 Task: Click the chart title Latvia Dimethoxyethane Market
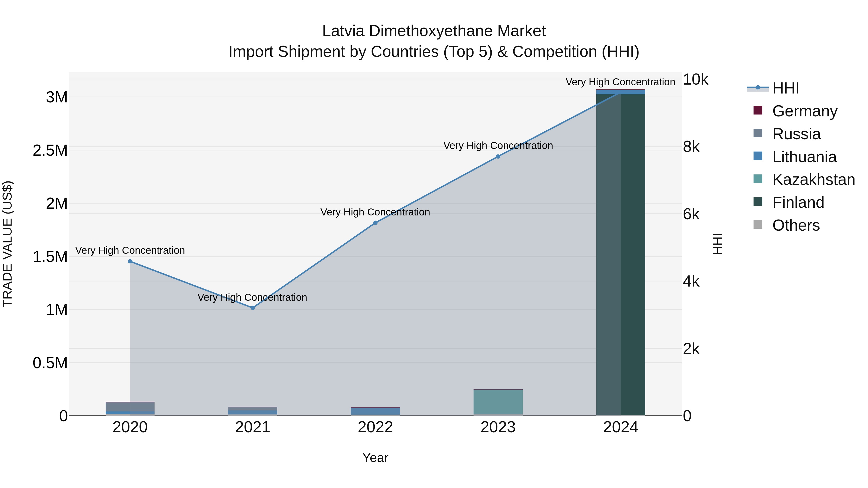[434, 31]
